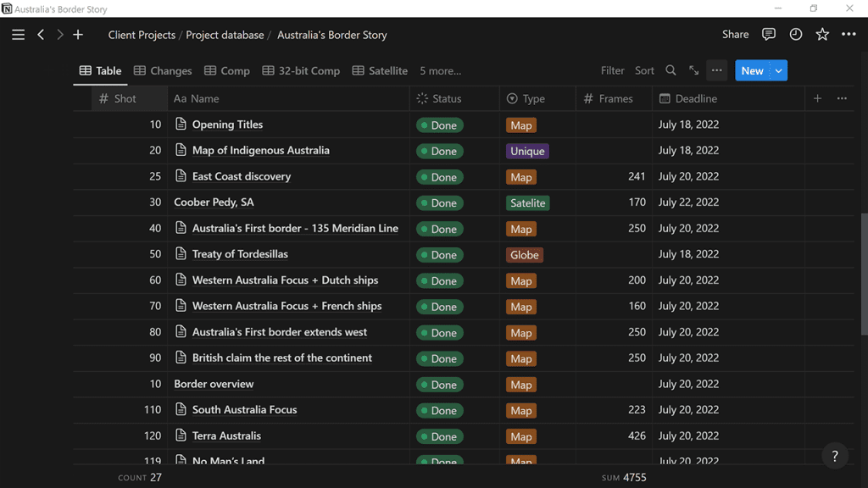The image size is (868, 488).
Task: Click Map type tag for Opening Titles
Action: (x=521, y=125)
